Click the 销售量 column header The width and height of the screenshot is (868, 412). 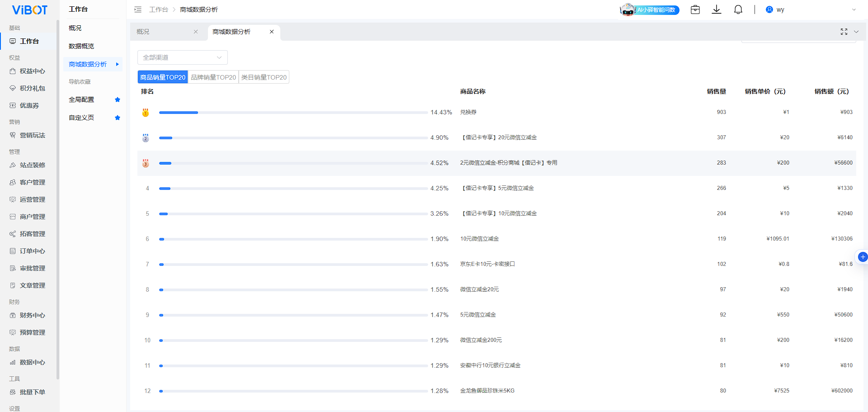717,91
